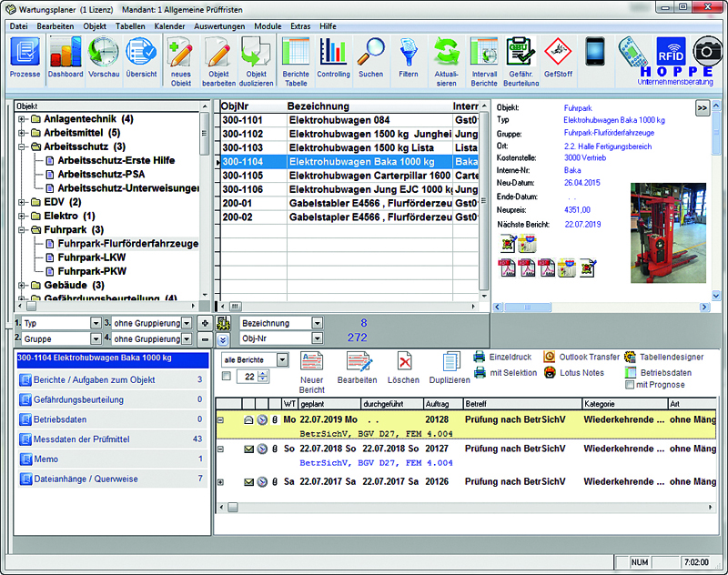Click the Outlook Transfer button
Screen dimensions: 728x575
pos(585,358)
